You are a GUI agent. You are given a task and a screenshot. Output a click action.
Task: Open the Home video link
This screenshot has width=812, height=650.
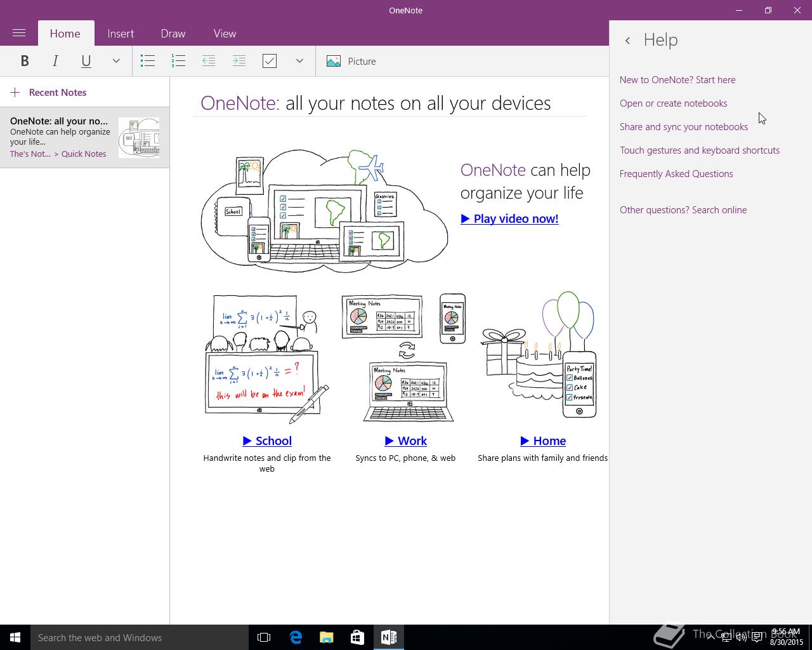pyautogui.click(x=543, y=441)
